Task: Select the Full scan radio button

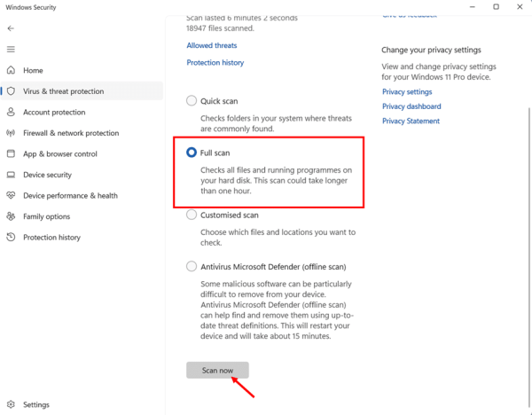Action: pyautogui.click(x=192, y=153)
